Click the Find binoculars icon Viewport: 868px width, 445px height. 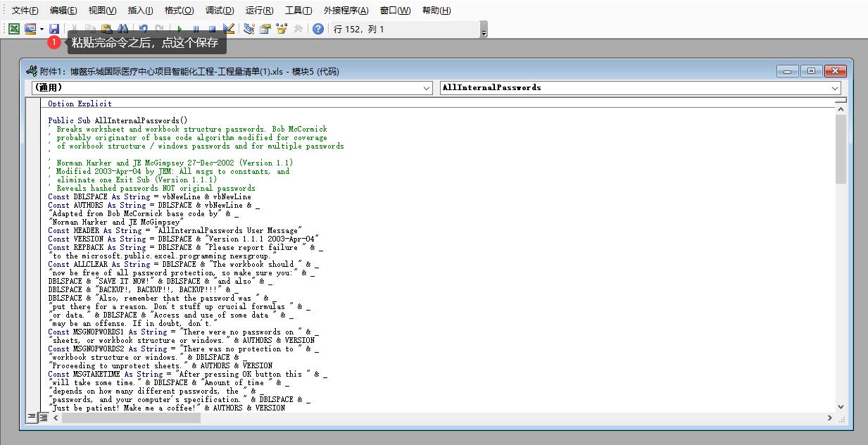pos(123,29)
